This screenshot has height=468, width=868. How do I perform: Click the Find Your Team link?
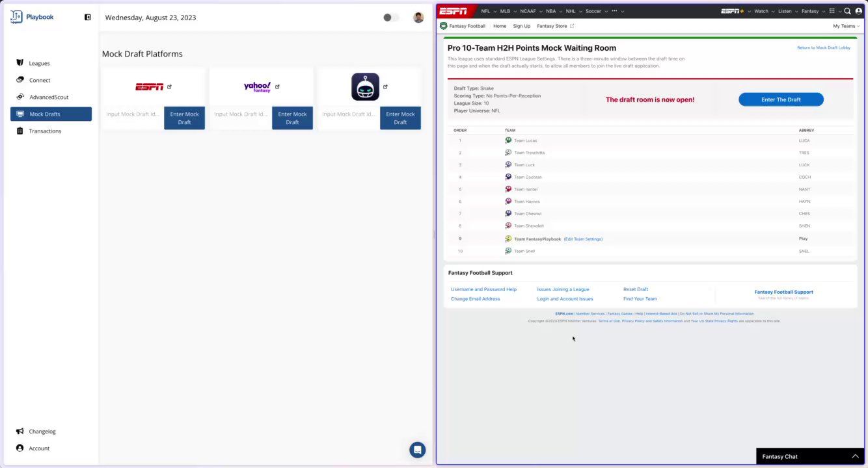[640, 299]
